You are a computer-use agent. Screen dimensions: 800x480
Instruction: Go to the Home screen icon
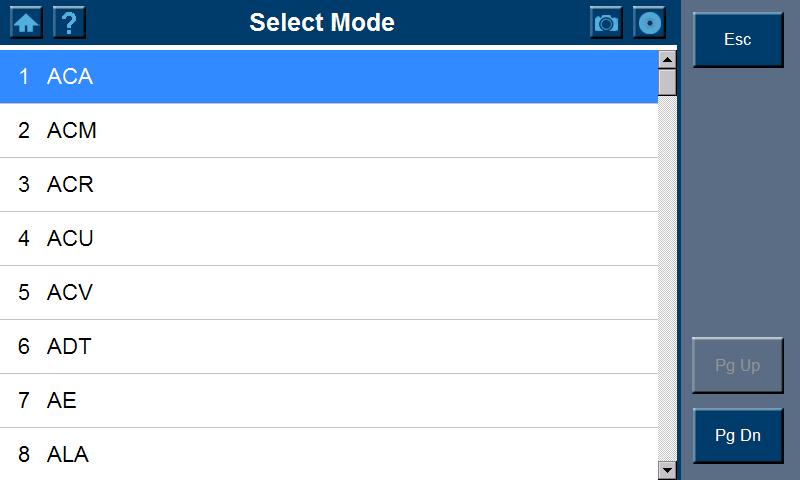tap(26, 22)
